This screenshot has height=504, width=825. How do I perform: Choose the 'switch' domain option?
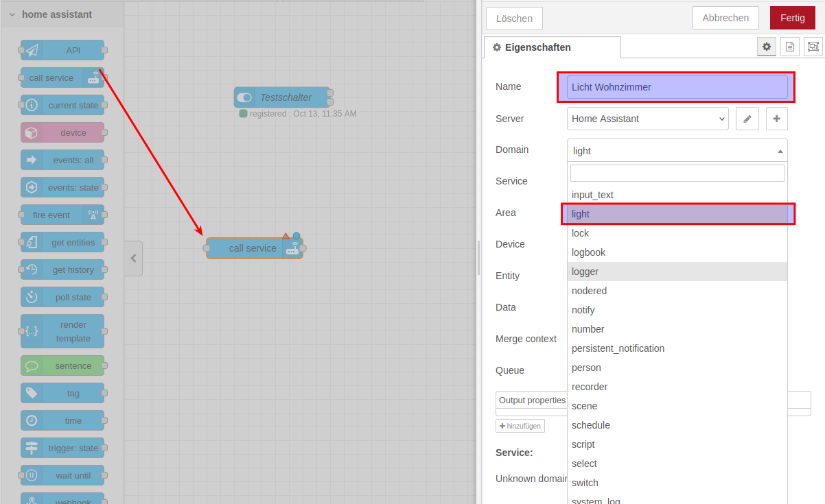pyautogui.click(x=585, y=483)
